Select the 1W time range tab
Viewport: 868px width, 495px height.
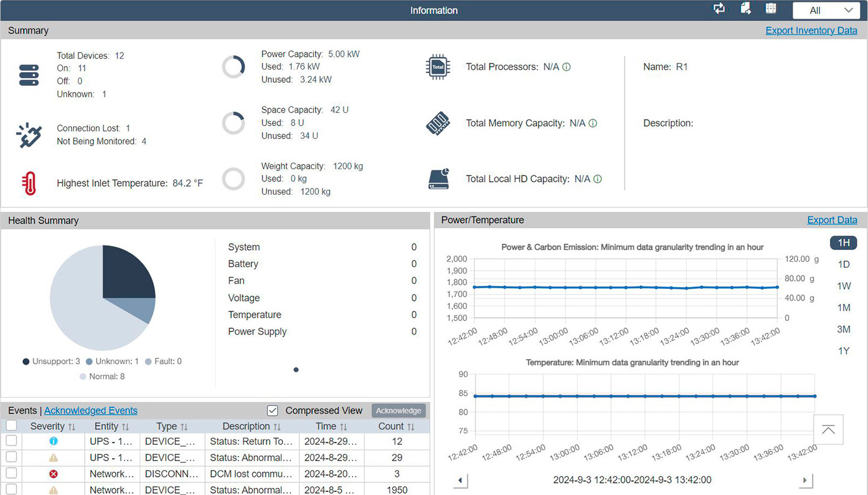(844, 286)
